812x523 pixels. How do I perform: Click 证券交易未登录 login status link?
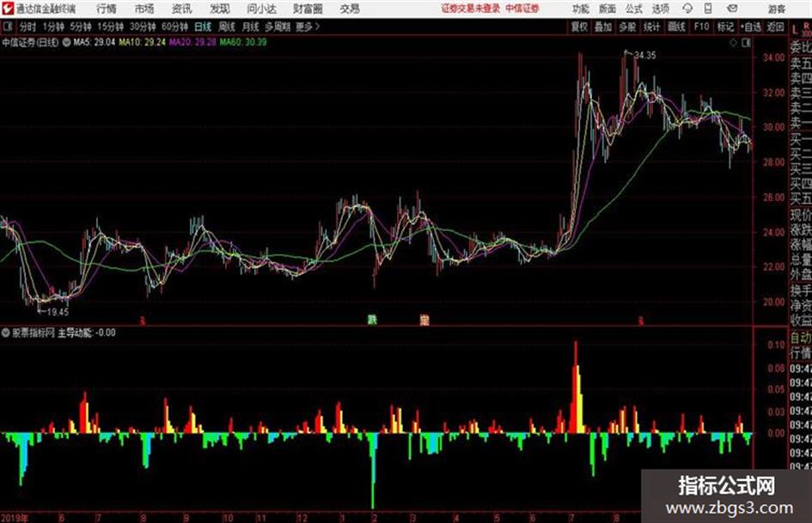[470, 9]
